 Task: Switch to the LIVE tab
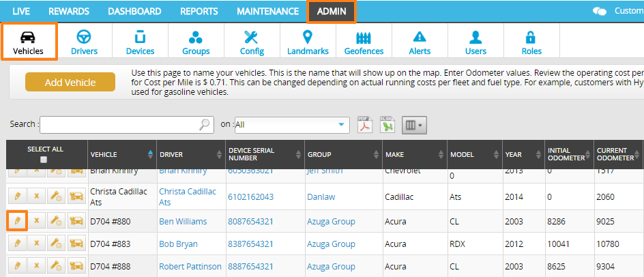click(21, 11)
